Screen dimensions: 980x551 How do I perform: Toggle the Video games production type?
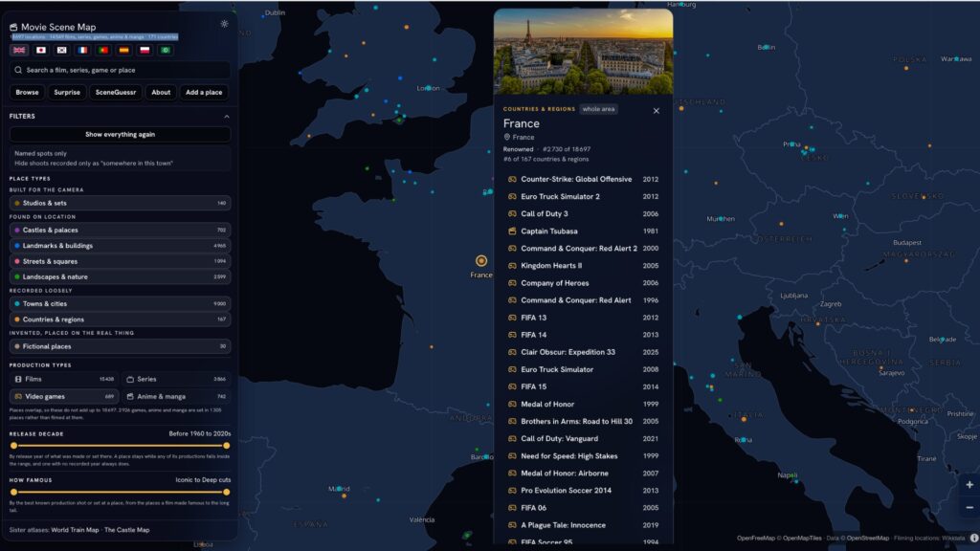tap(64, 397)
